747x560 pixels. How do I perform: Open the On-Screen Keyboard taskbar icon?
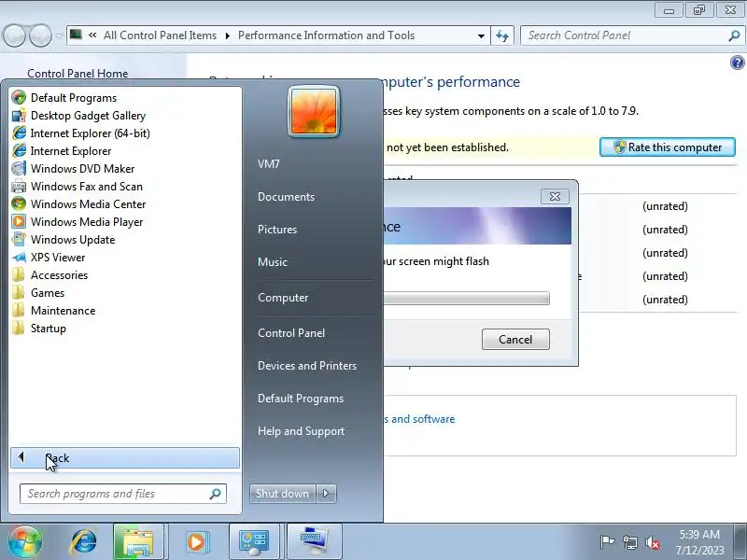point(314,542)
